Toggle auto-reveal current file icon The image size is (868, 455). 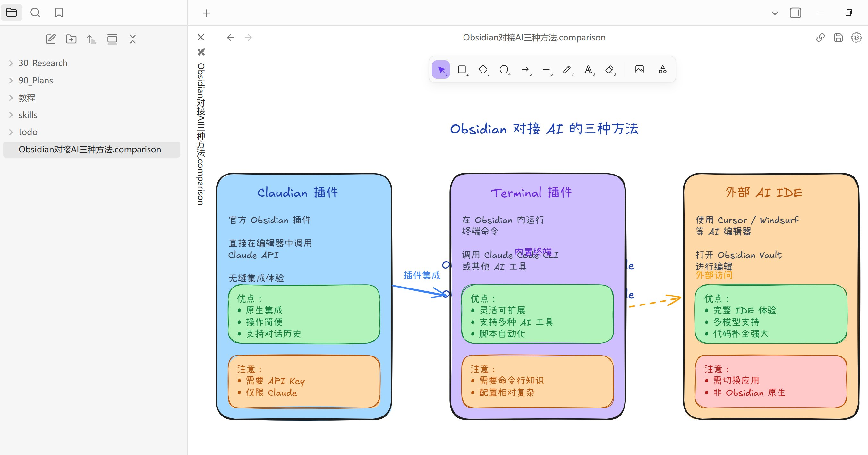pos(112,39)
